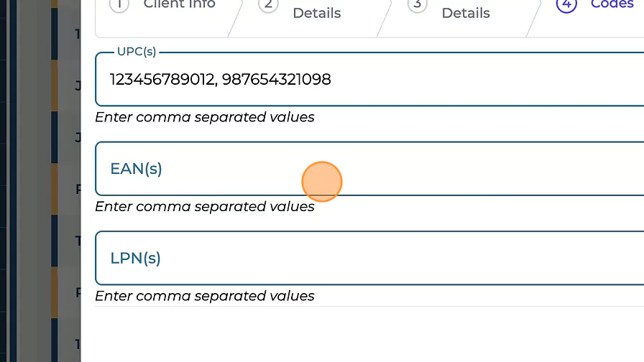Open the third step's Details label

466,13
